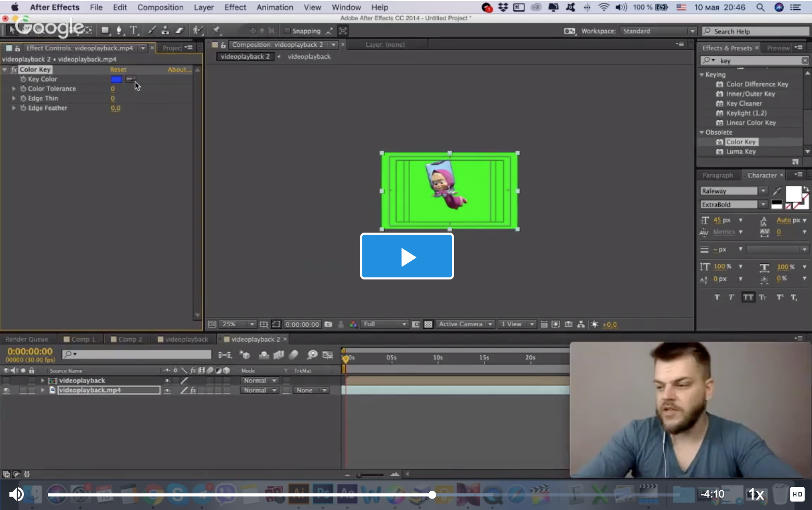
Task: Select the Clone Stamp tool
Action: (x=165, y=30)
